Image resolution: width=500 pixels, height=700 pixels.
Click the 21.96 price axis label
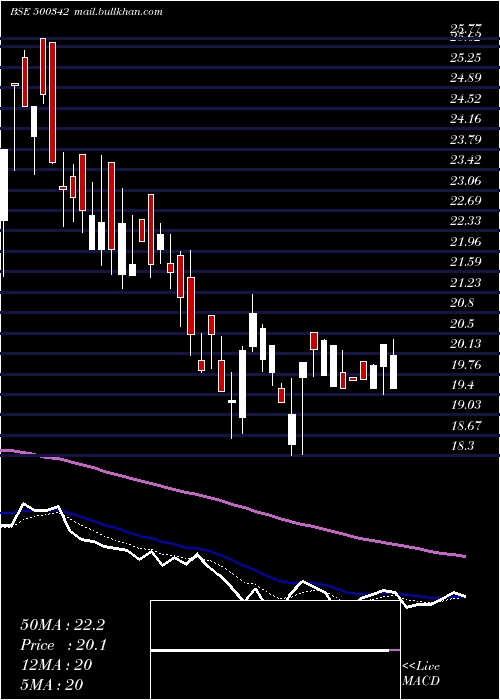point(466,242)
